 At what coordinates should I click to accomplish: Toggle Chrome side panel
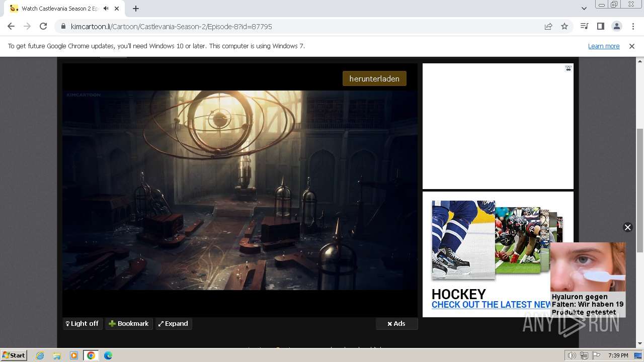[x=600, y=26]
